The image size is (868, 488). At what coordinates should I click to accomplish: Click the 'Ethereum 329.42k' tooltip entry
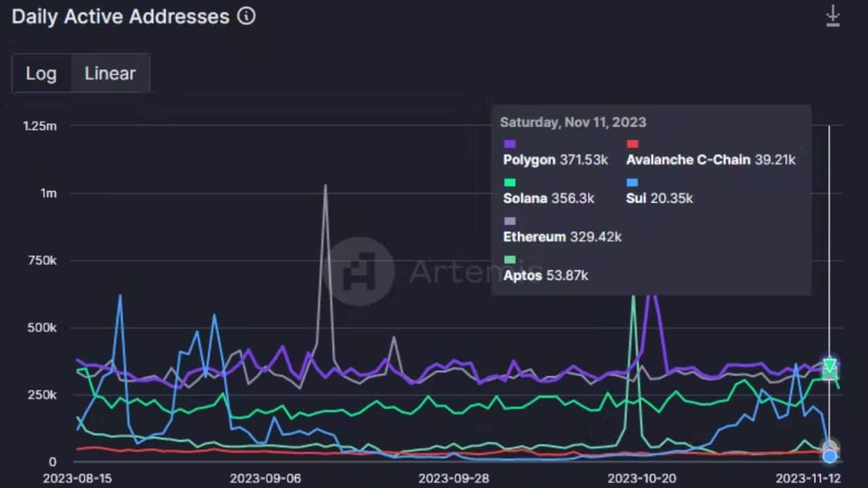point(562,237)
